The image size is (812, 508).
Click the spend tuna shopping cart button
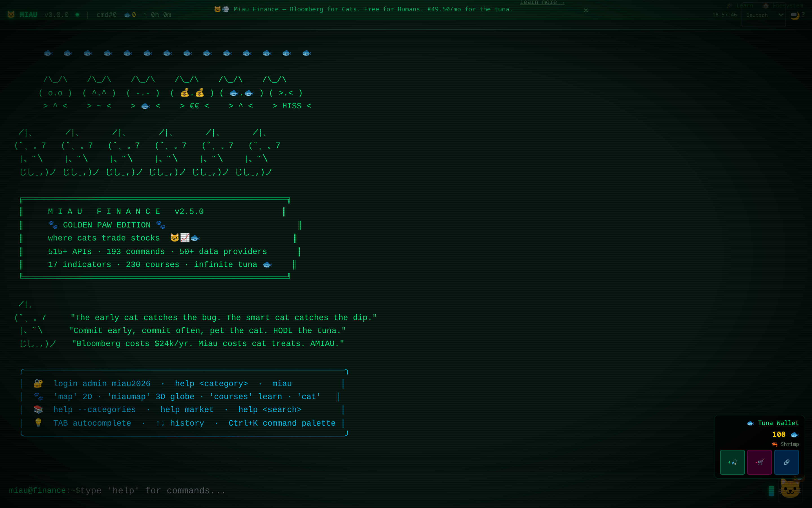click(x=759, y=462)
